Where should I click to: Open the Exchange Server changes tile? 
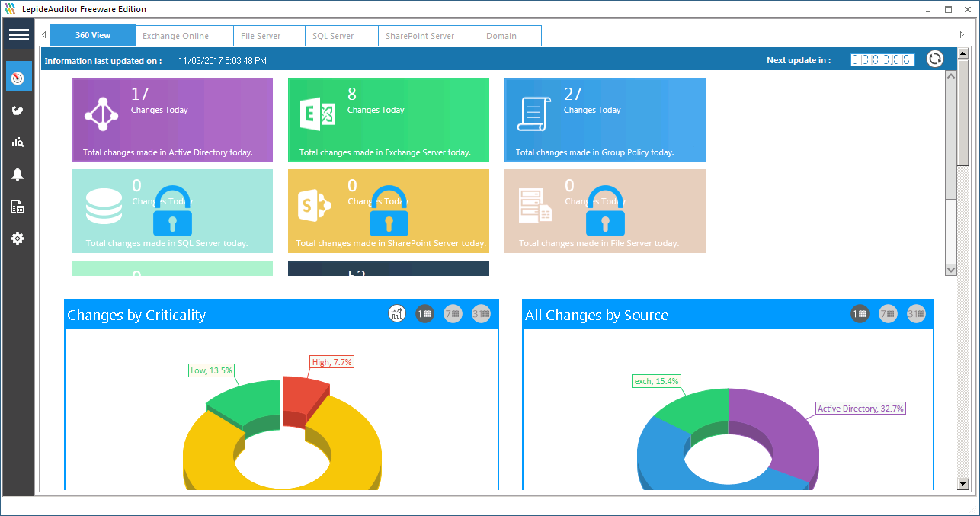pos(389,120)
